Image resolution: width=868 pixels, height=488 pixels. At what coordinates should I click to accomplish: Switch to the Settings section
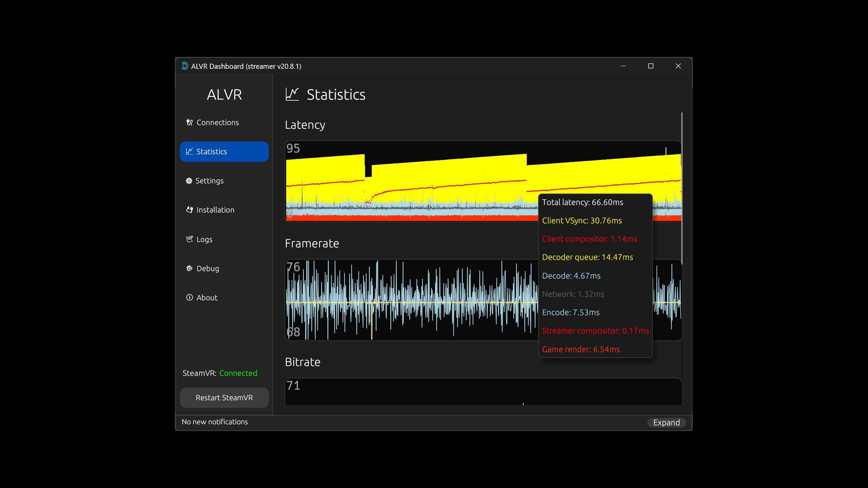(209, 181)
